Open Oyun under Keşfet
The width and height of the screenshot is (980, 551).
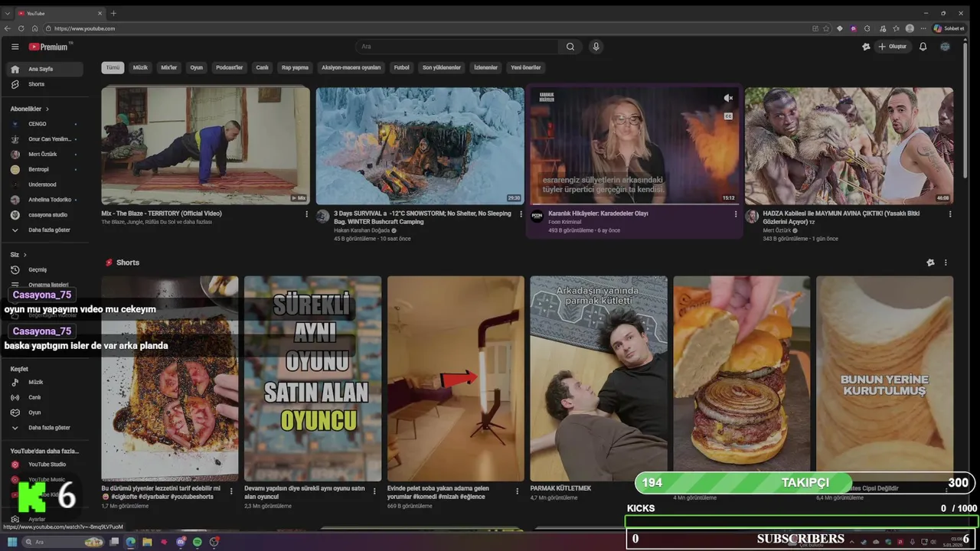[45, 412]
